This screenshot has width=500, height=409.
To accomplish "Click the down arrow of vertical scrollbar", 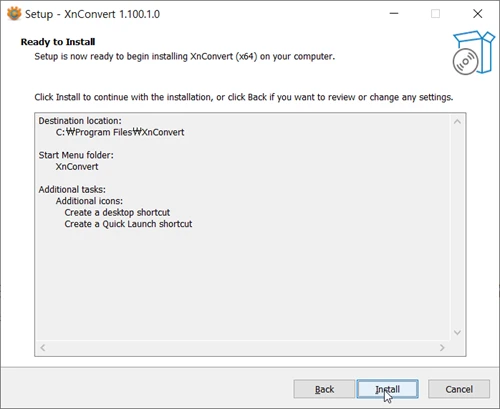I will [457, 332].
